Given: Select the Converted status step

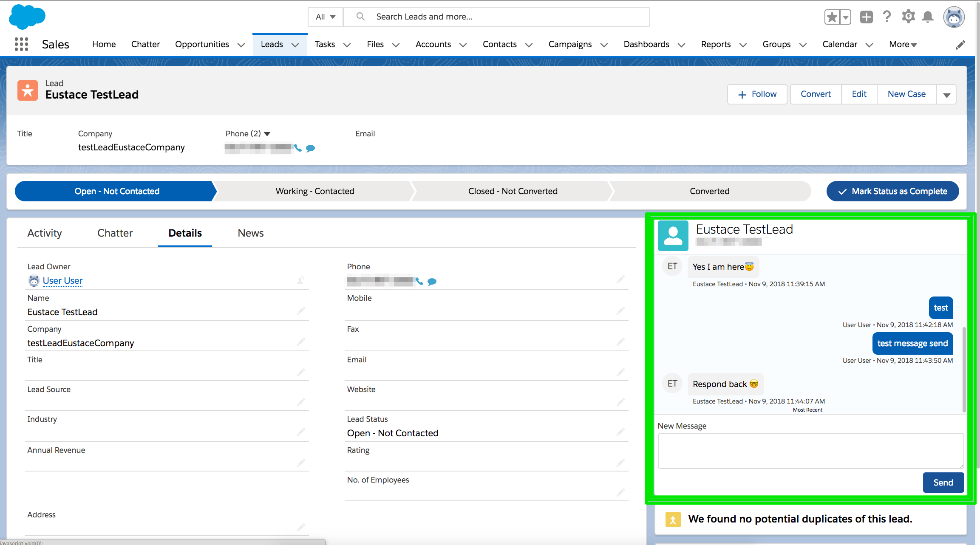Looking at the screenshot, I should click(709, 191).
